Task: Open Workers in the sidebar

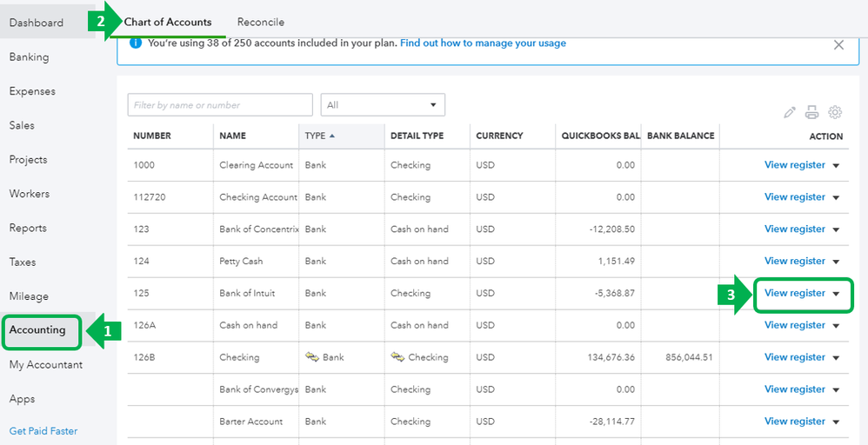Action: coord(30,194)
